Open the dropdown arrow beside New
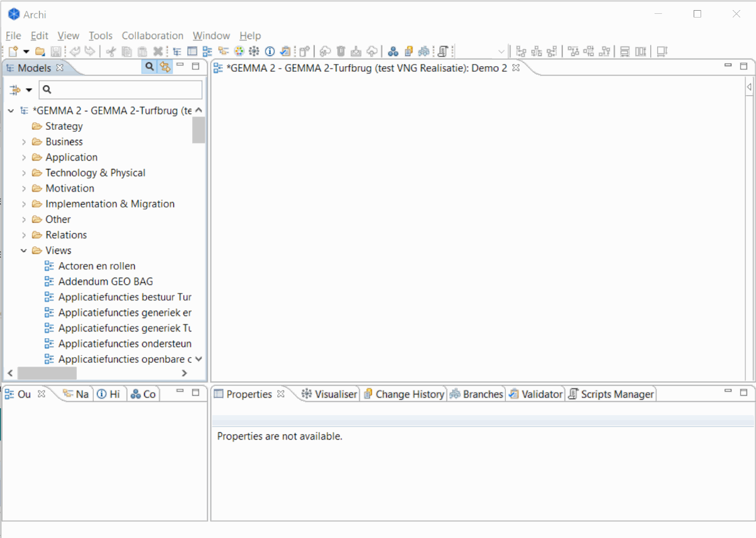The height and width of the screenshot is (538, 756). [x=26, y=51]
